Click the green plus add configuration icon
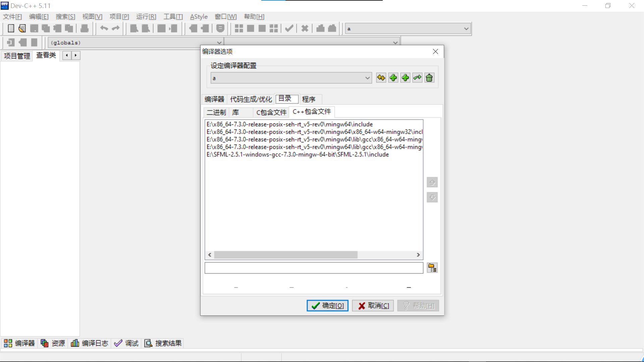The height and width of the screenshot is (362, 644). pyautogui.click(x=393, y=77)
